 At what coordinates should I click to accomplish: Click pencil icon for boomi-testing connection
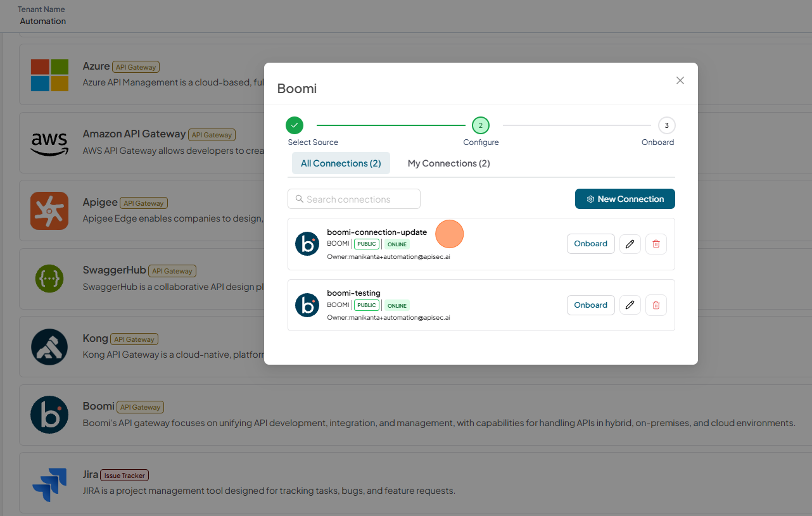[x=630, y=305]
